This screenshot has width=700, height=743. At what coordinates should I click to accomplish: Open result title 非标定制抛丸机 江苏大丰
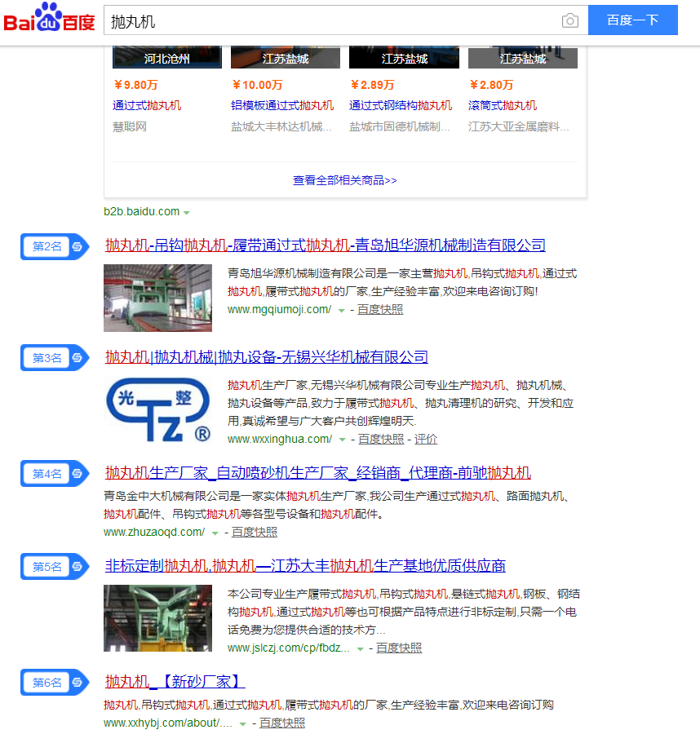tap(305, 566)
